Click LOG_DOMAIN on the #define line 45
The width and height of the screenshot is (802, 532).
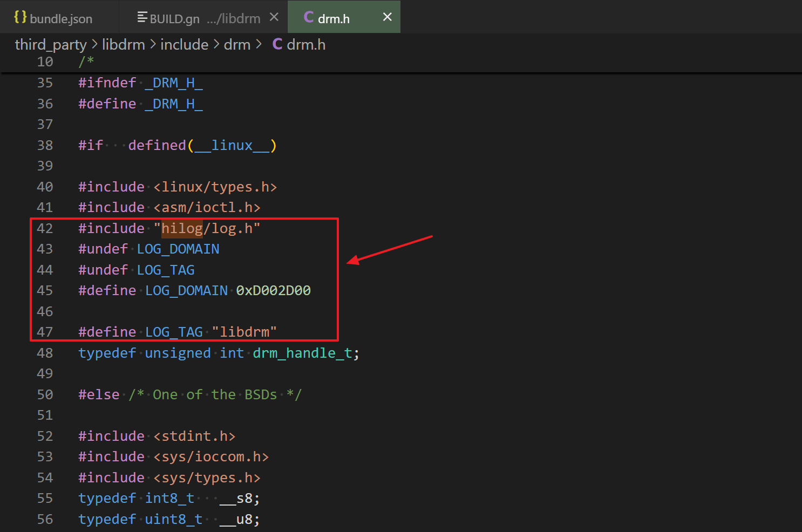coord(186,291)
